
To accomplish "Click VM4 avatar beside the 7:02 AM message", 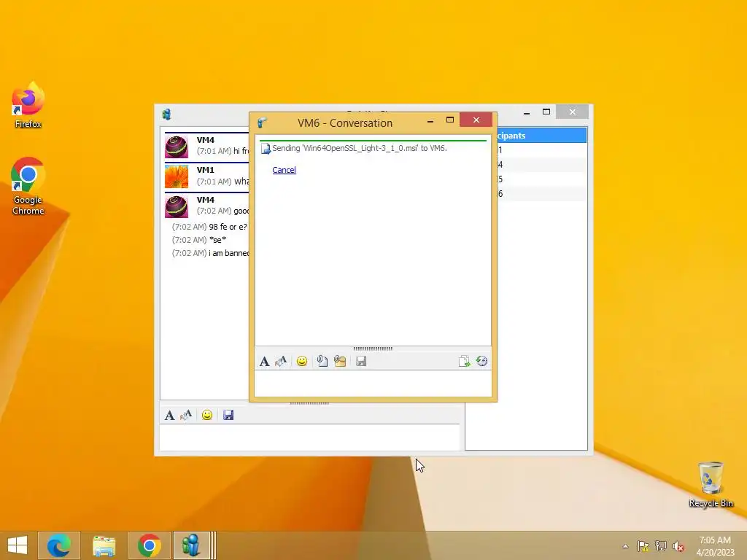I will point(177,206).
